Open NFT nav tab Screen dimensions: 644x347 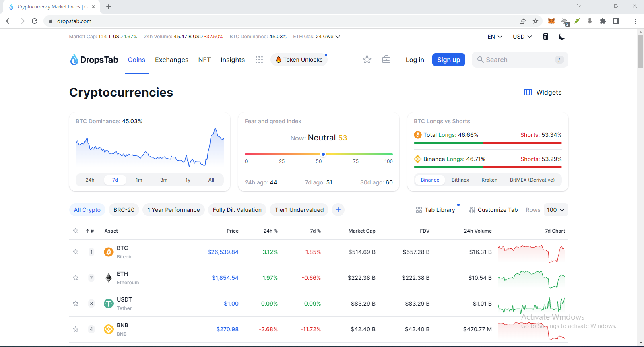point(204,60)
